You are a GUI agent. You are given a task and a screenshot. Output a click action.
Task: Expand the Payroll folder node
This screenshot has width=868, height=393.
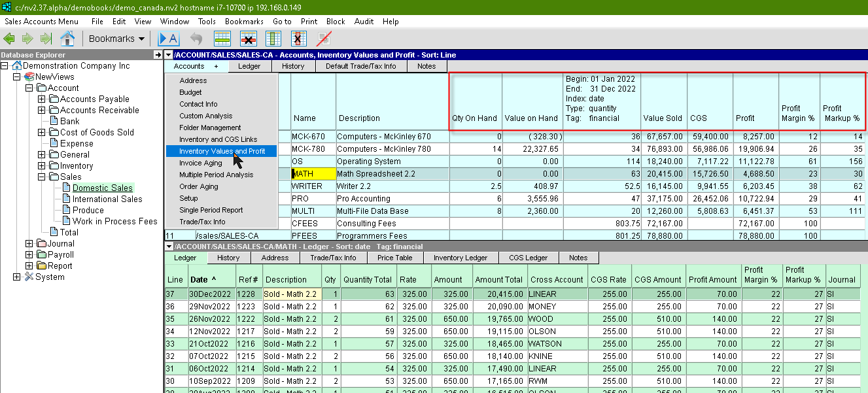(x=29, y=255)
